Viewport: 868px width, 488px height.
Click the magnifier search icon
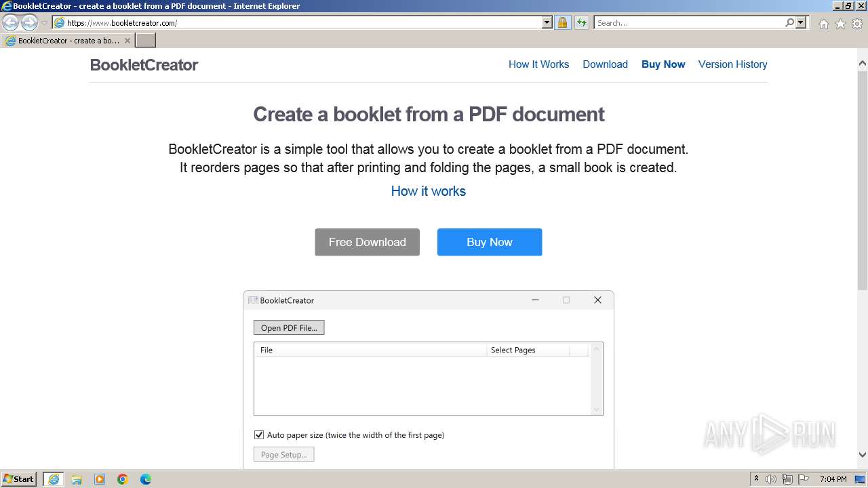[790, 22]
